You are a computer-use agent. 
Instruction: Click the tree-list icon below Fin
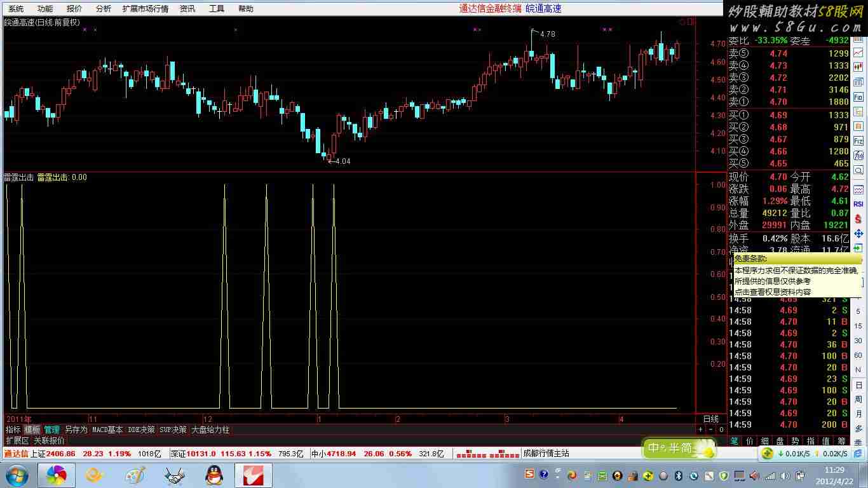click(x=858, y=112)
